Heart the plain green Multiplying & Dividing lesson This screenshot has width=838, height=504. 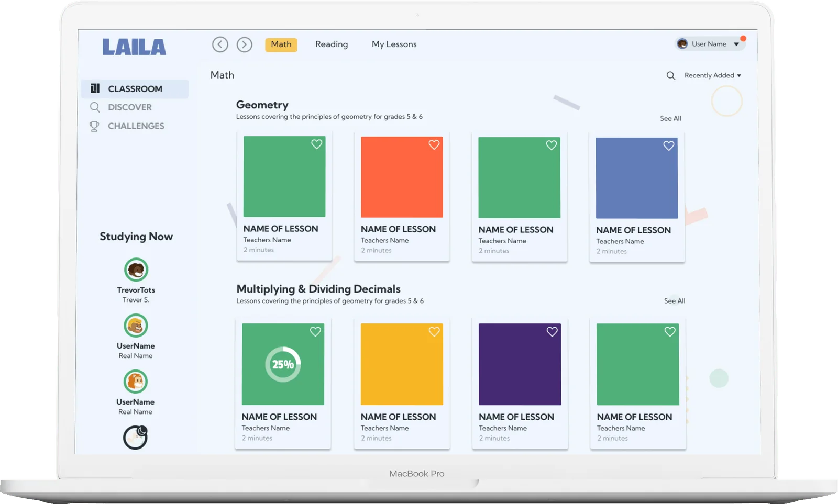(670, 331)
